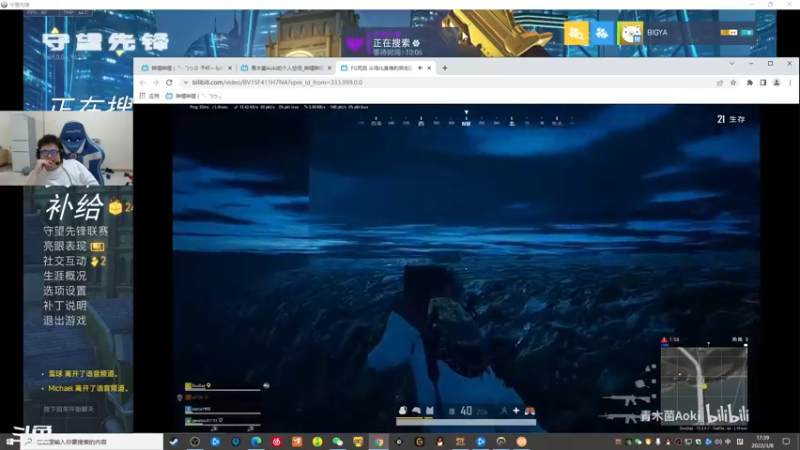Open QQ penguin from the taskbar
This screenshot has width=800, height=450.
[440, 442]
